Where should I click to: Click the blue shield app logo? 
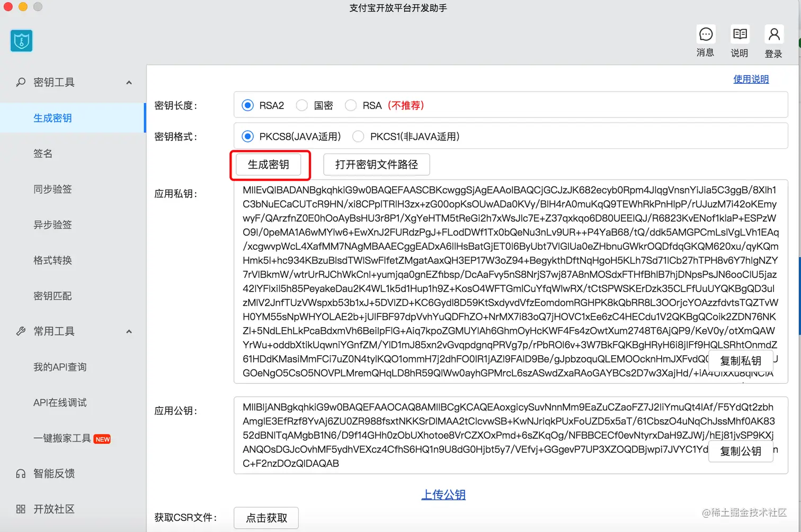pos(21,41)
